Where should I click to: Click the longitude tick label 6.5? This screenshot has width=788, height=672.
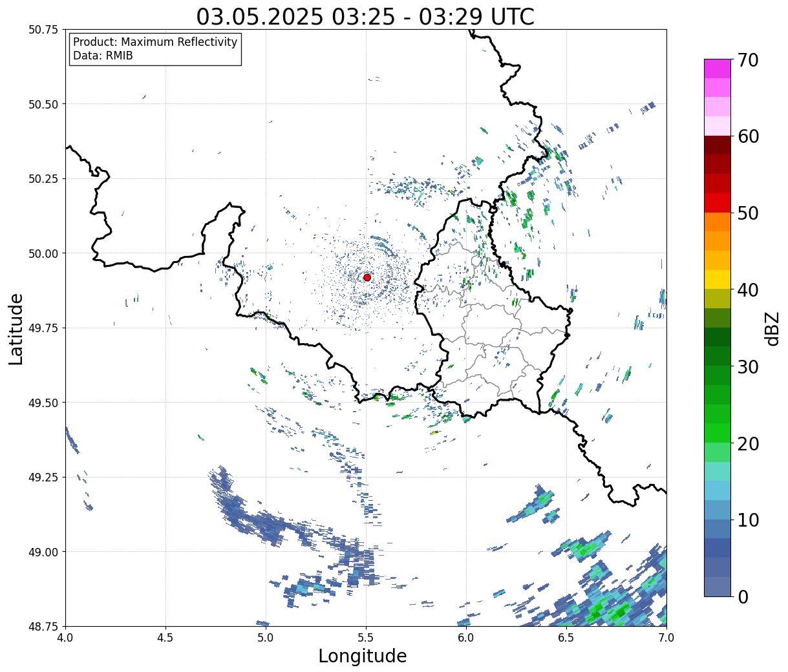tap(566, 637)
